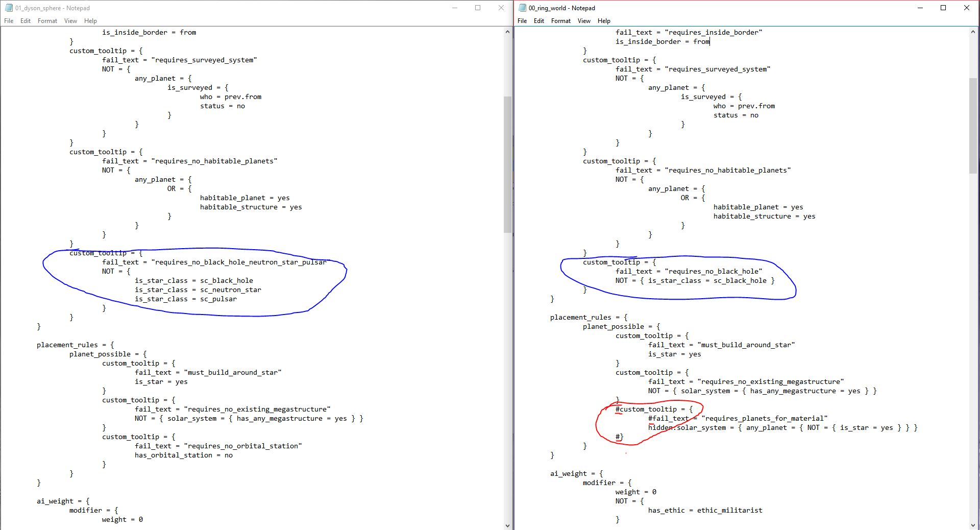Click scroll up arrow in 01_dyson_sphere window
This screenshot has width=980, height=530.
[x=507, y=32]
